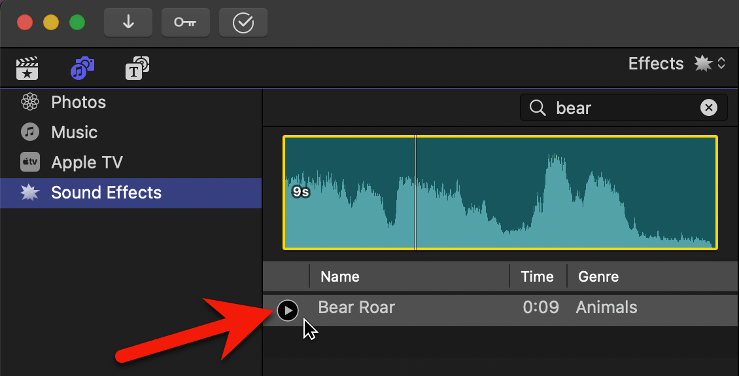740x376 pixels.
Task: Click the magnifying glass search icon
Action: click(537, 108)
